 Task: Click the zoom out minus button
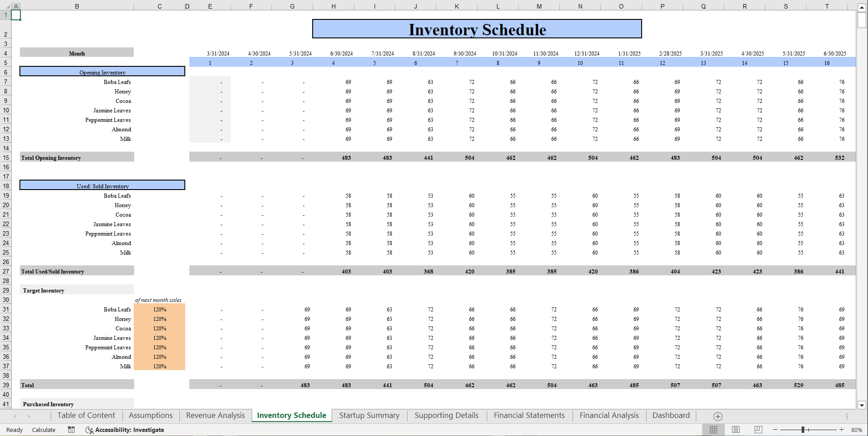point(775,430)
